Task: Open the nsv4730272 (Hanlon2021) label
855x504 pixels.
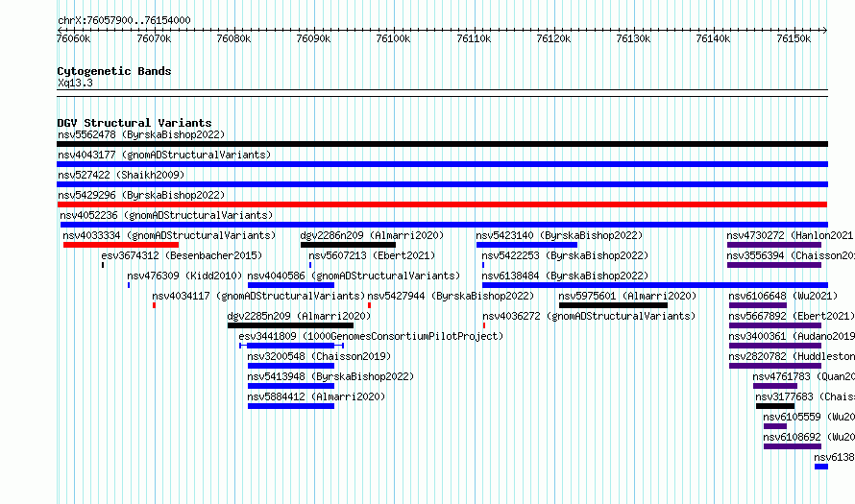Action: pyautogui.click(x=790, y=235)
